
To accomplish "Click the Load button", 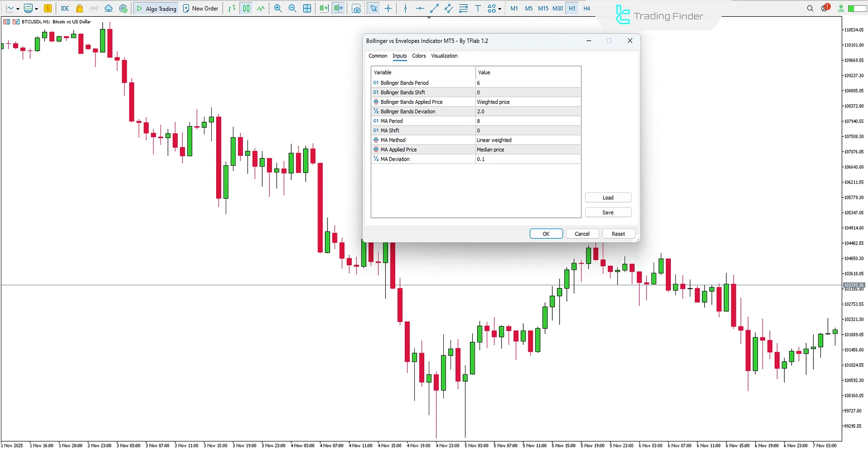I will (x=608, y=197).
